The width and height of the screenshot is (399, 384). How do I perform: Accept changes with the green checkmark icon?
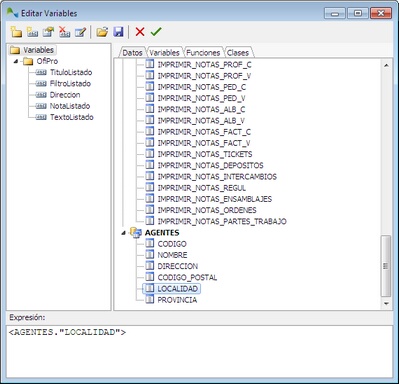(156, 32)
